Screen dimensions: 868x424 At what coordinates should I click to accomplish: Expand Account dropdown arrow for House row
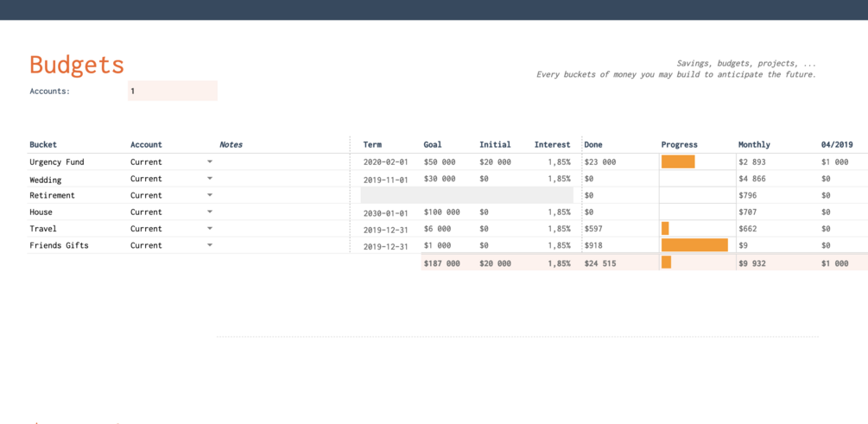click(210, 212)
